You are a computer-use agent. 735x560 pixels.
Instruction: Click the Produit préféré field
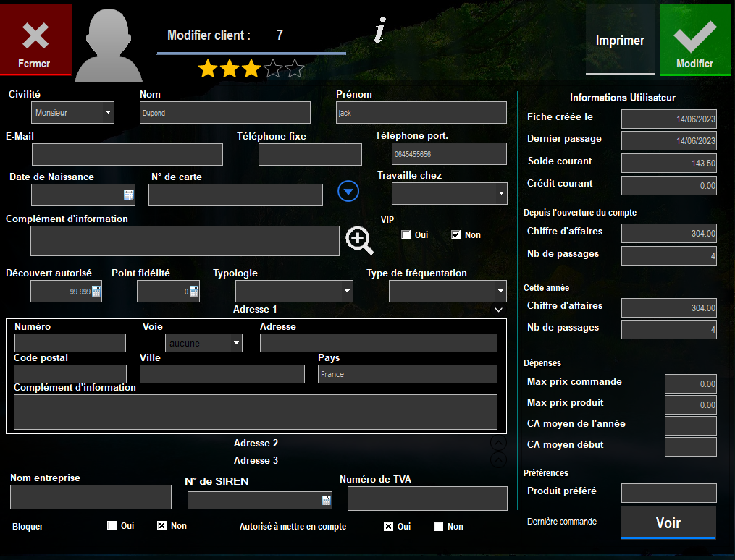669,493
